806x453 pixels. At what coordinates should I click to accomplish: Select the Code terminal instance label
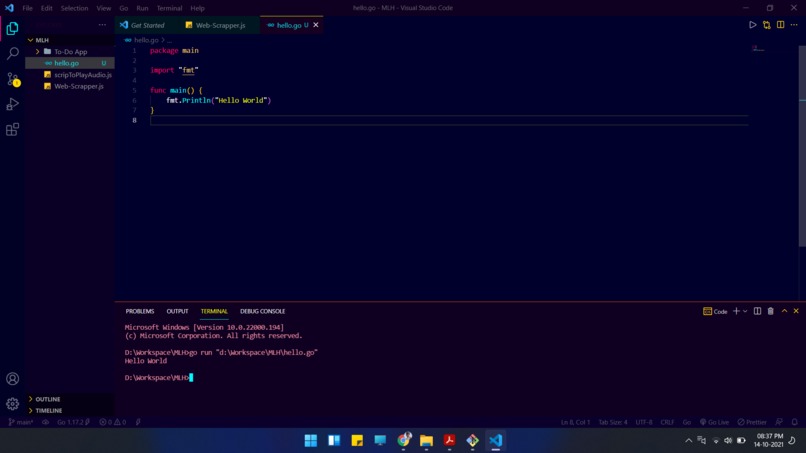[x=715, y=311]
